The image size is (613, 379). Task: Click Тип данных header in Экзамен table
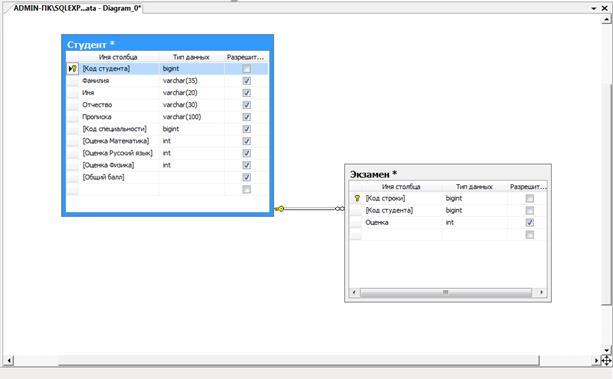pos(474,187)
